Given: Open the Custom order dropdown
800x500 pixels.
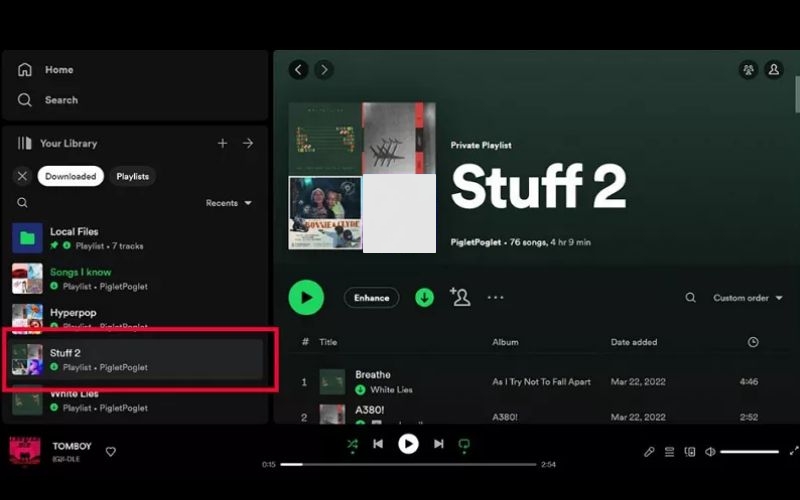Looking at the screenshot, I should pos(747,297).
